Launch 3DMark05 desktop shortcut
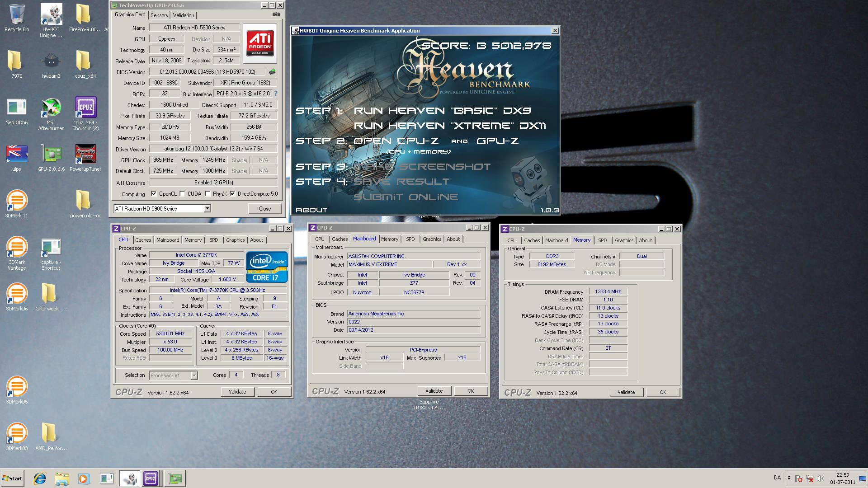The width and height of the screenshot is (868, 488). pos(17,390)
